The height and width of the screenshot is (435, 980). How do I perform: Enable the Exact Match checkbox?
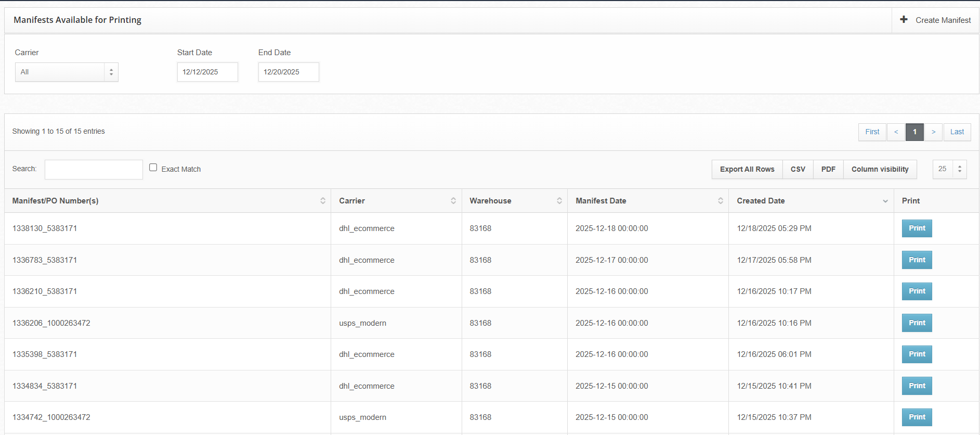pyautogui.click(x=153, y=168)
